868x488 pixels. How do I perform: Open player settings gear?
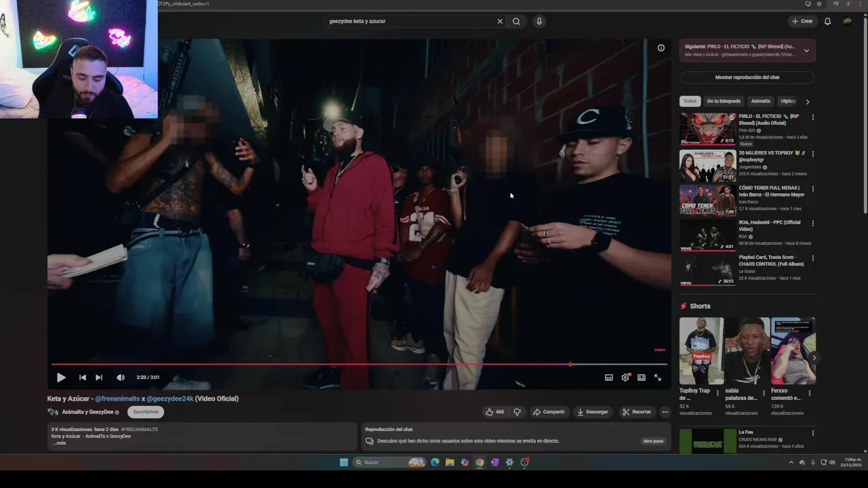pos(625,378)
